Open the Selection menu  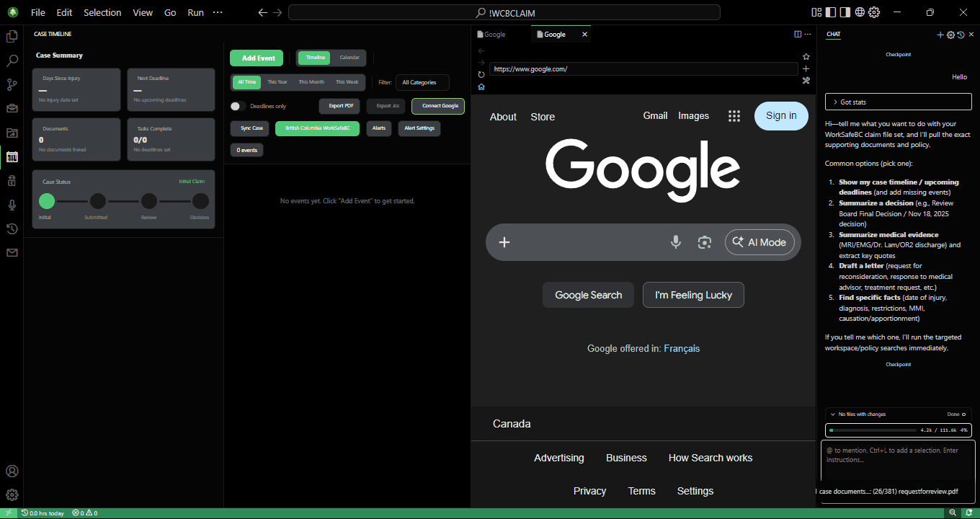pos(102,12)
